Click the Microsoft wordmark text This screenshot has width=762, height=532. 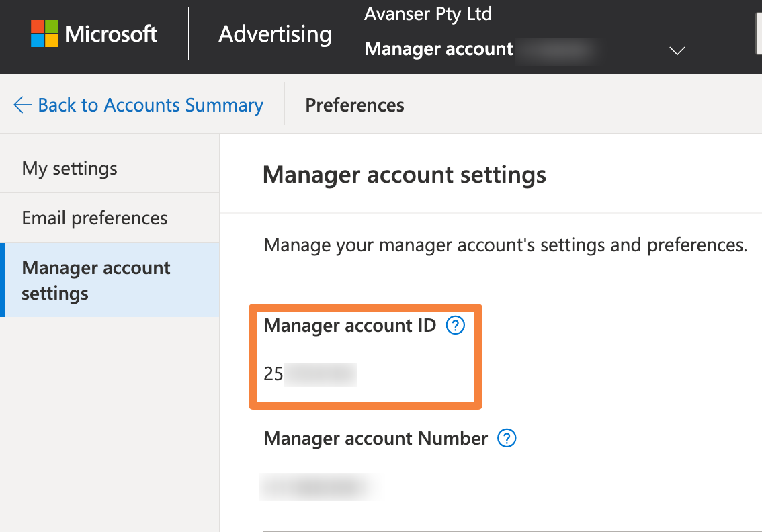pos(112,34)
